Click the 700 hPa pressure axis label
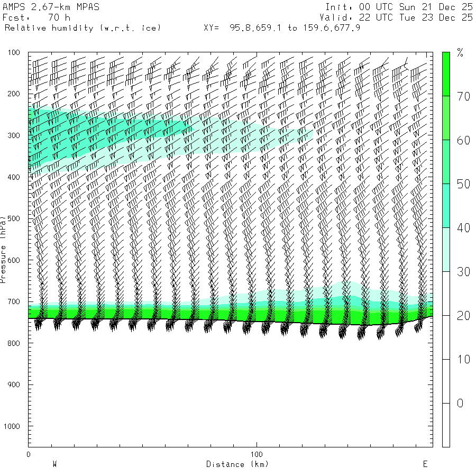This screenshot has height=476, width=476. (x=14, y=302)
